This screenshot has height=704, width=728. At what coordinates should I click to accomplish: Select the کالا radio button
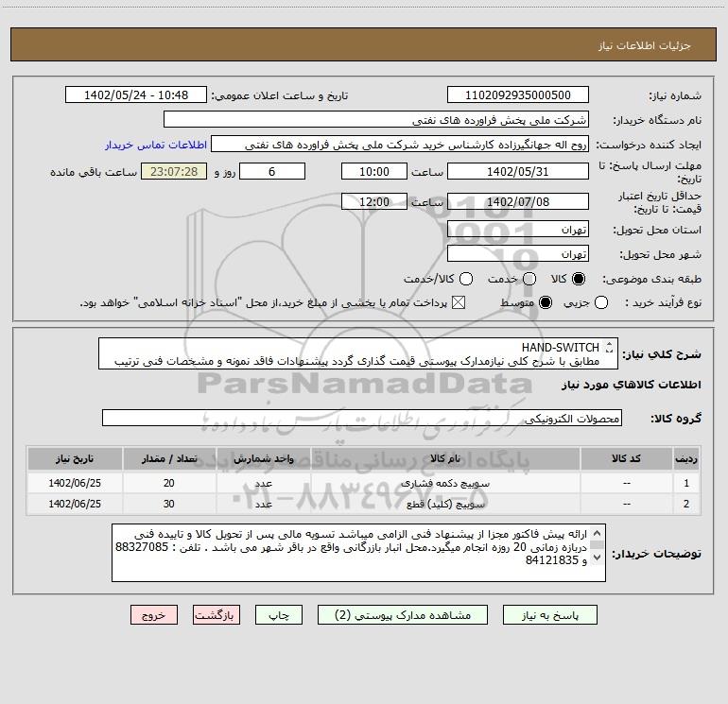(x=579, y=280)
